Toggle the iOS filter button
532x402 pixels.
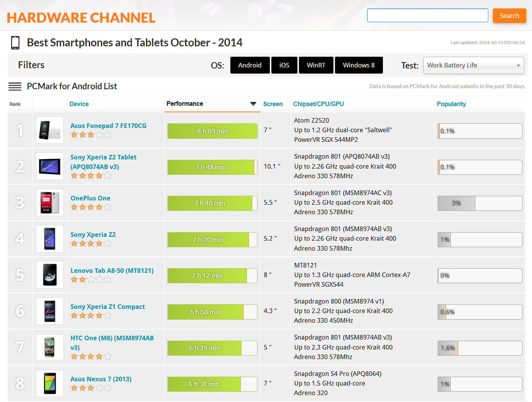coord(284,65)
